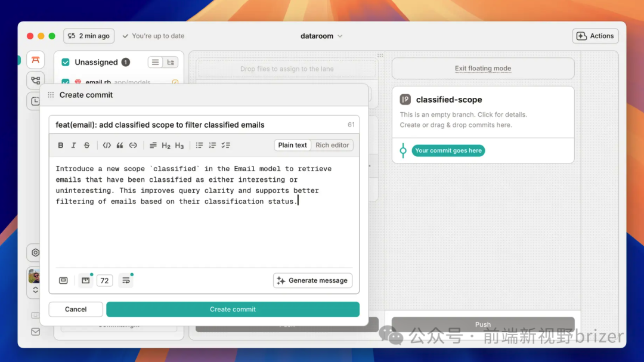Viewport: 644px width, 362px height.
Task: Open the workspace icon in the sidebar
Action: tap(36, 60)
